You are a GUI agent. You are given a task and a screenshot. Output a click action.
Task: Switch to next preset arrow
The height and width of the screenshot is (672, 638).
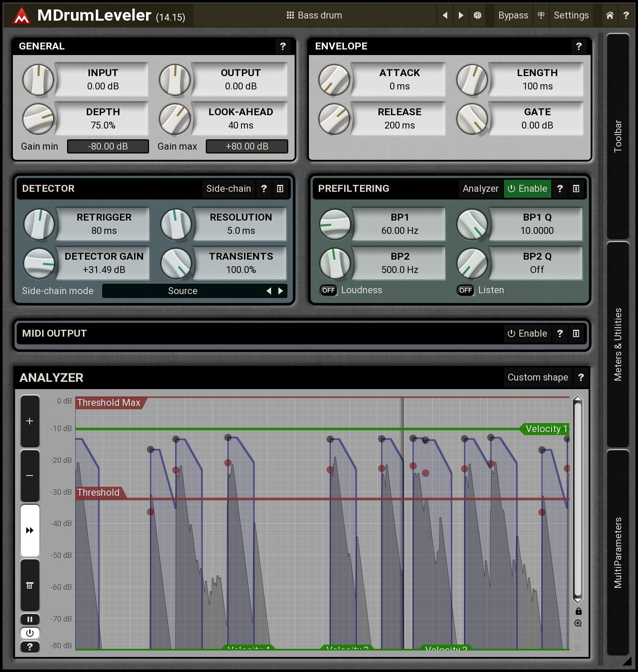pos(461,15)
